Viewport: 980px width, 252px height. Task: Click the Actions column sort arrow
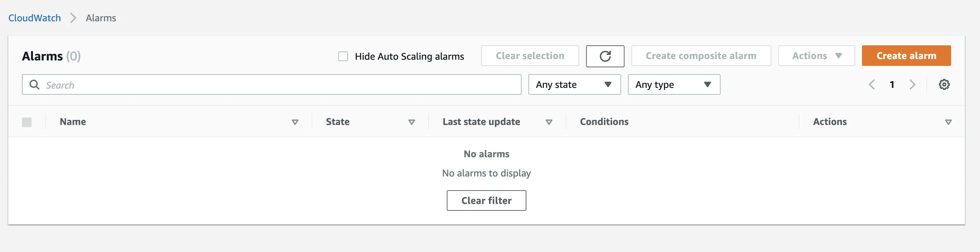pos(948,122)
